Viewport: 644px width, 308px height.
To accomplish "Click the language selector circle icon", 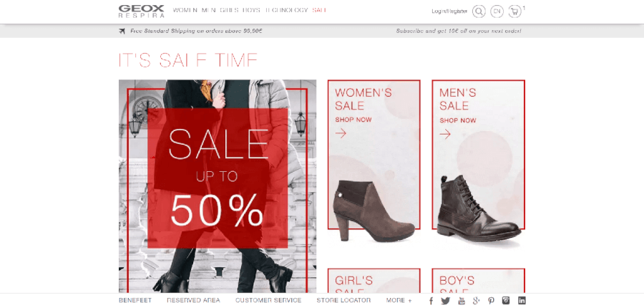I will 497,11.
